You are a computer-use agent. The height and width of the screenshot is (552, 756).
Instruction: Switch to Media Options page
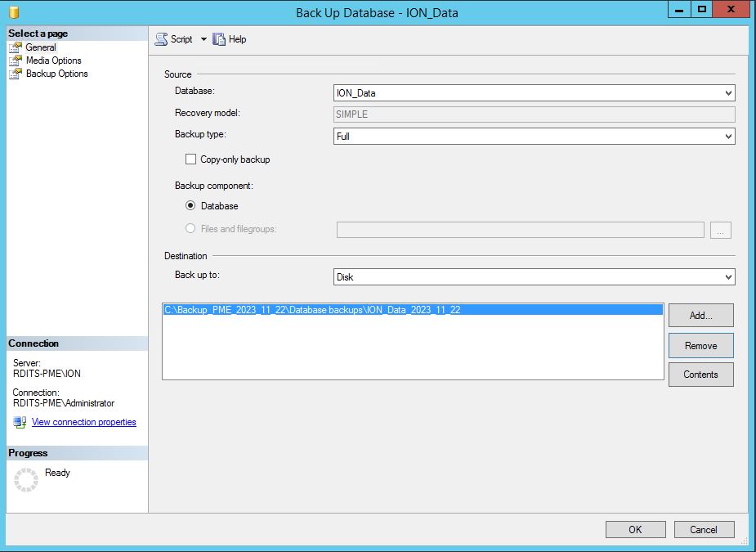coord(53,61)
